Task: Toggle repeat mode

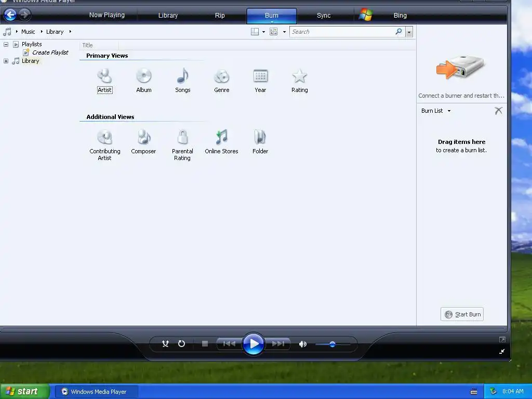Action: 181,344
